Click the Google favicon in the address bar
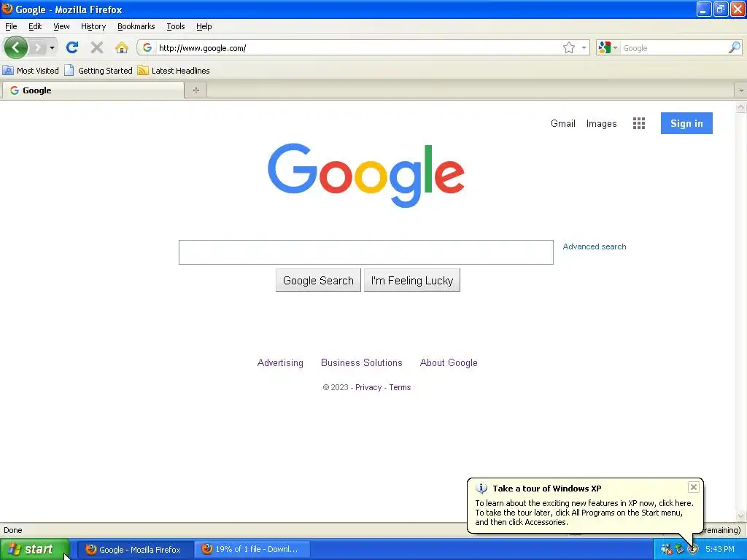The image size is (747, 560). coord(147,47)
